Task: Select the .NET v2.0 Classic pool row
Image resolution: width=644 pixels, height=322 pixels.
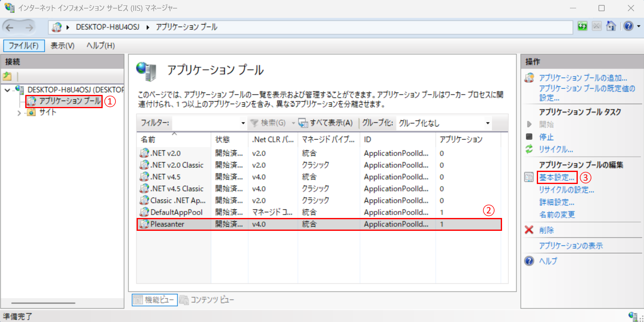Action: (x=319, y=165)
